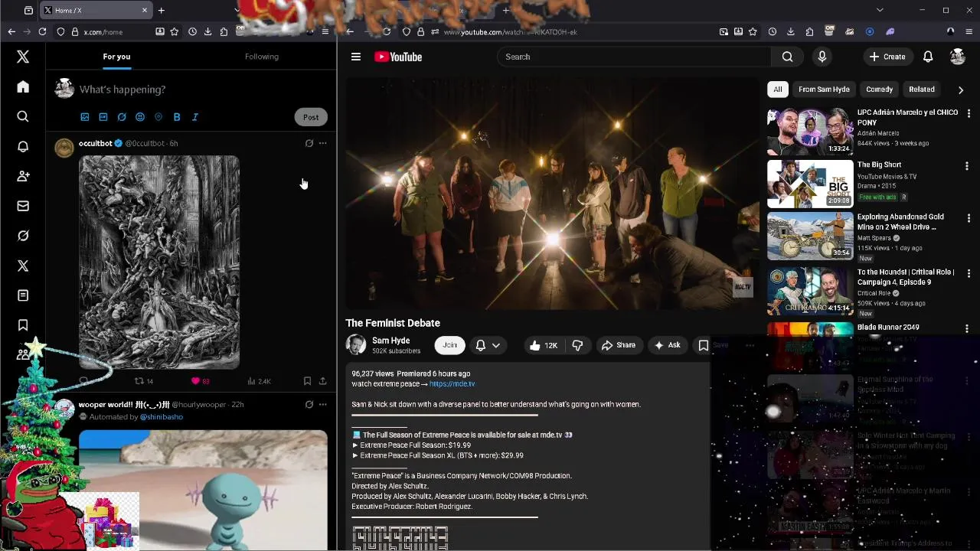Image resolution: width=980 pixels, height=551 pixels.
Task: Bookmark the occultbot post
Action: 307,381
